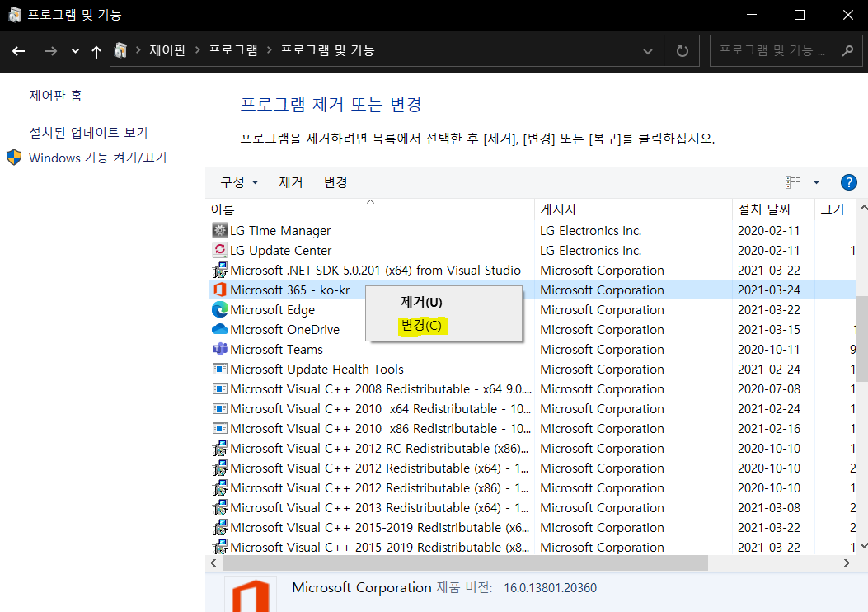
Task: Click version text 16.0.13801.20360
Action: tap(551, 587)
